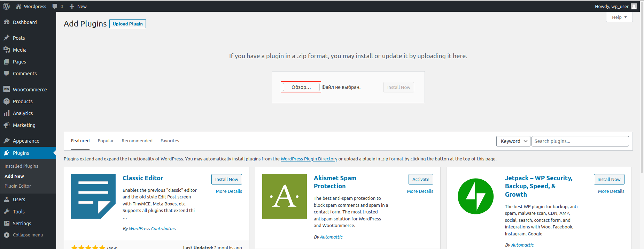Click the Dashboard gauge icon

coord(7,22)
